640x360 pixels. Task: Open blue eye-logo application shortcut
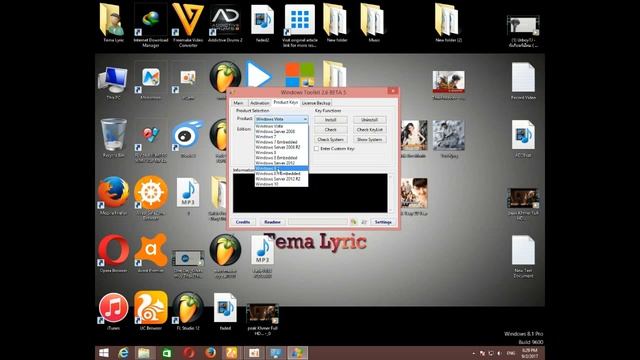pos(188,138)
